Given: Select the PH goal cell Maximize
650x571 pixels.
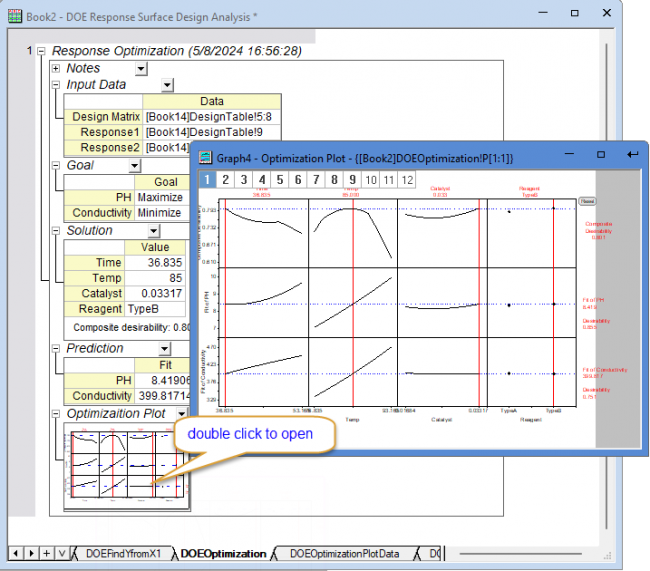Looking at the screenshot, I should pos(163,197).
